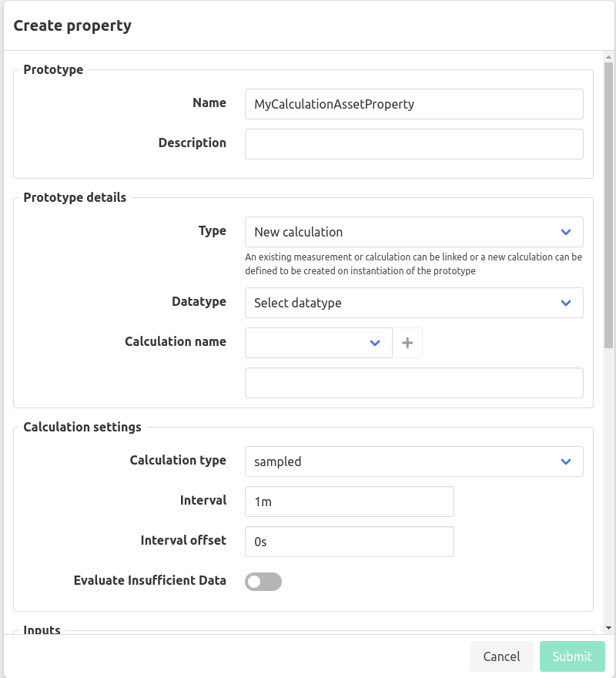Viewport: 616px width, 678px height.
Task: Click the scrollbar down arrow
Action: click(x=608, y=628)
